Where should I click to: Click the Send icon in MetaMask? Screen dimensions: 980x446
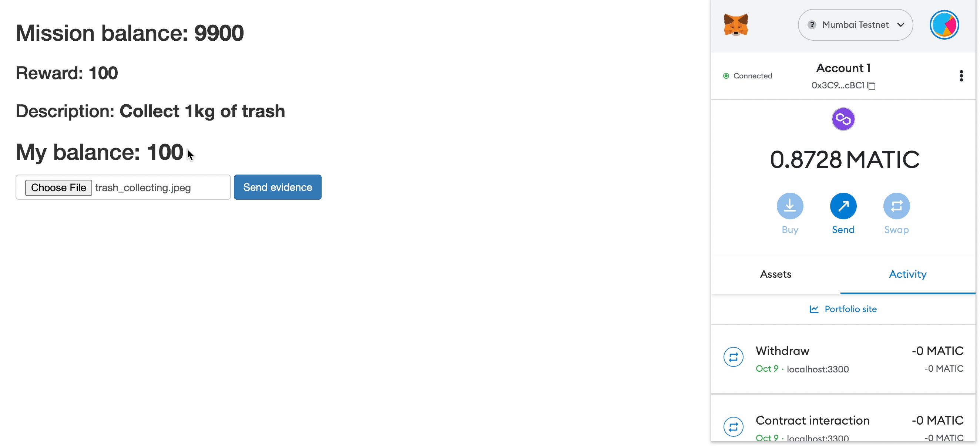pyautogui.click(x=843, y=206)
